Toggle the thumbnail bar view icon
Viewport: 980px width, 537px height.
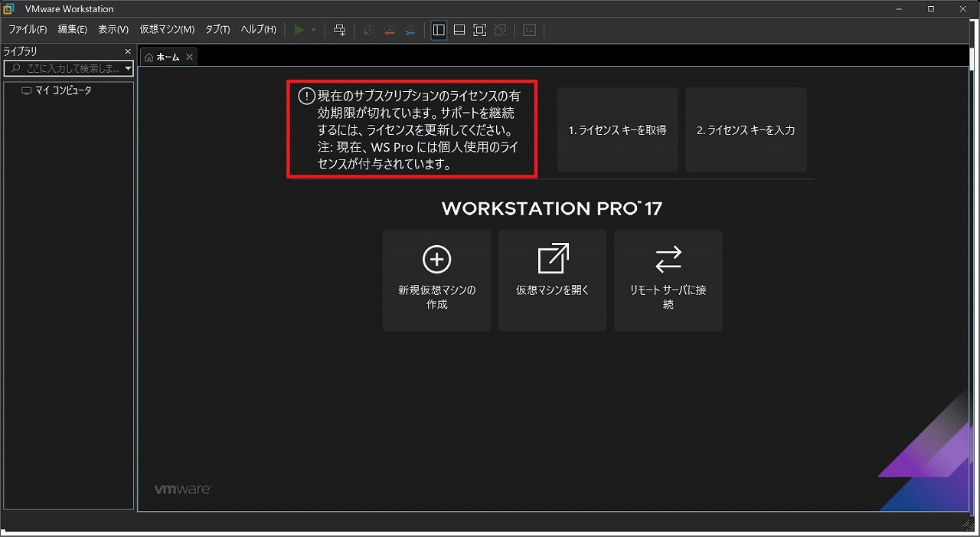point(459,30)
